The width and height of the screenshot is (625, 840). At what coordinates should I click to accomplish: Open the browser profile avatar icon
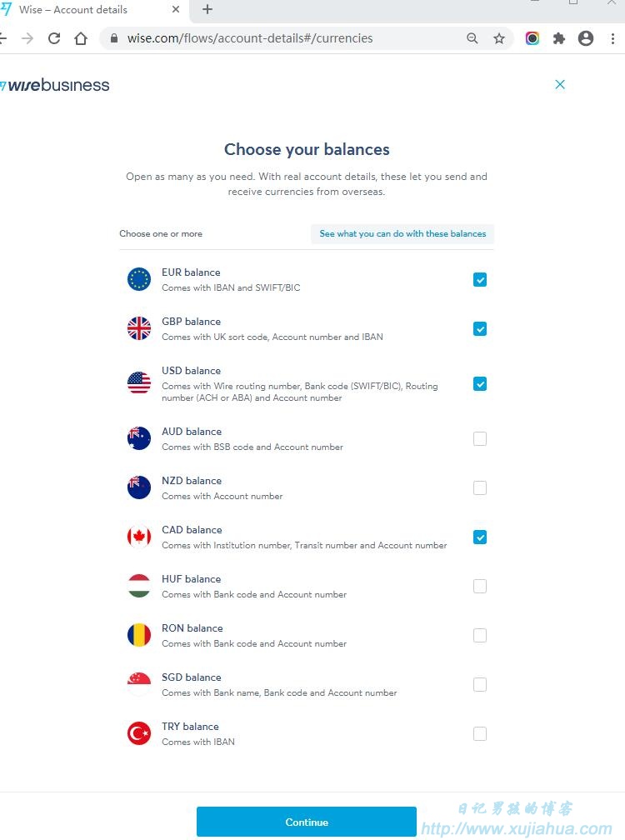(586, 38)
